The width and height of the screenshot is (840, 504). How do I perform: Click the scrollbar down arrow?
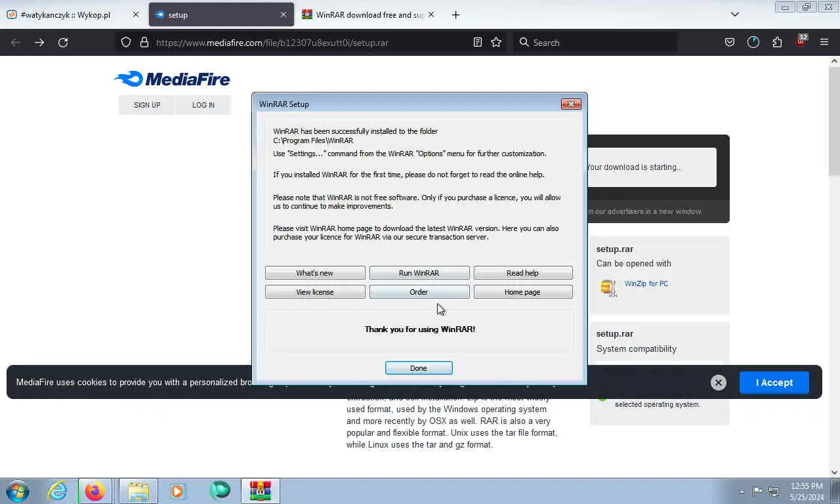point(835,472)
